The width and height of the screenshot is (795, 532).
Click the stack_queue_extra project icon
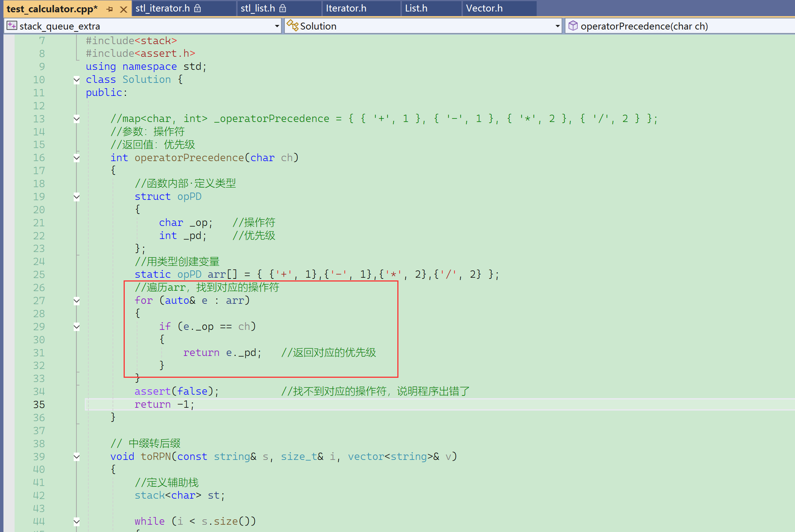pos(12,26)
